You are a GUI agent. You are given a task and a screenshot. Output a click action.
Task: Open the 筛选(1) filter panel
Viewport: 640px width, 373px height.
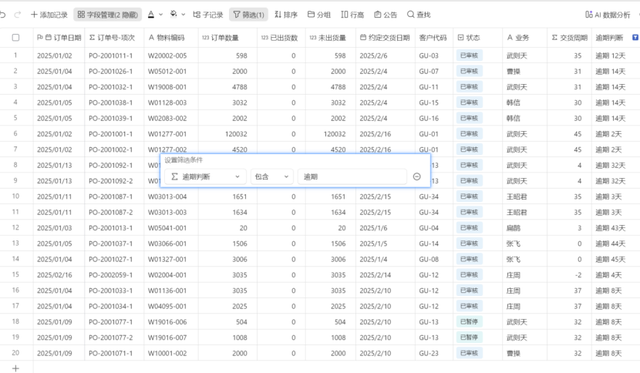pyautogui.click(x=249, y=15)
